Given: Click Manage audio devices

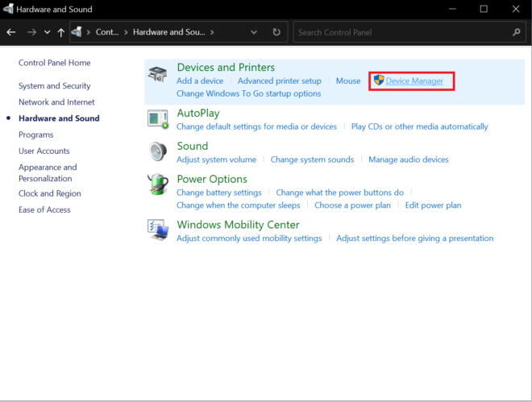Looking at the screenshot, I should [409, 160].
